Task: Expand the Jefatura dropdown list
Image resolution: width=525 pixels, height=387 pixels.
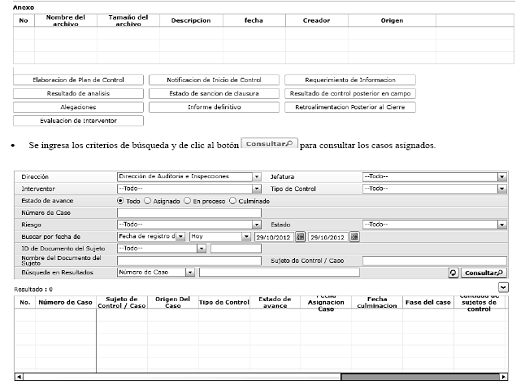Action: pos(502,177)
